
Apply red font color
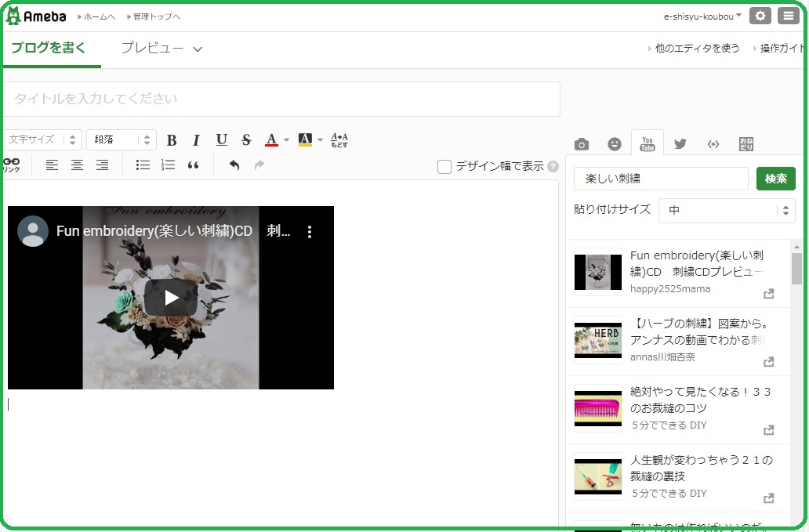(x=271, y=139)
